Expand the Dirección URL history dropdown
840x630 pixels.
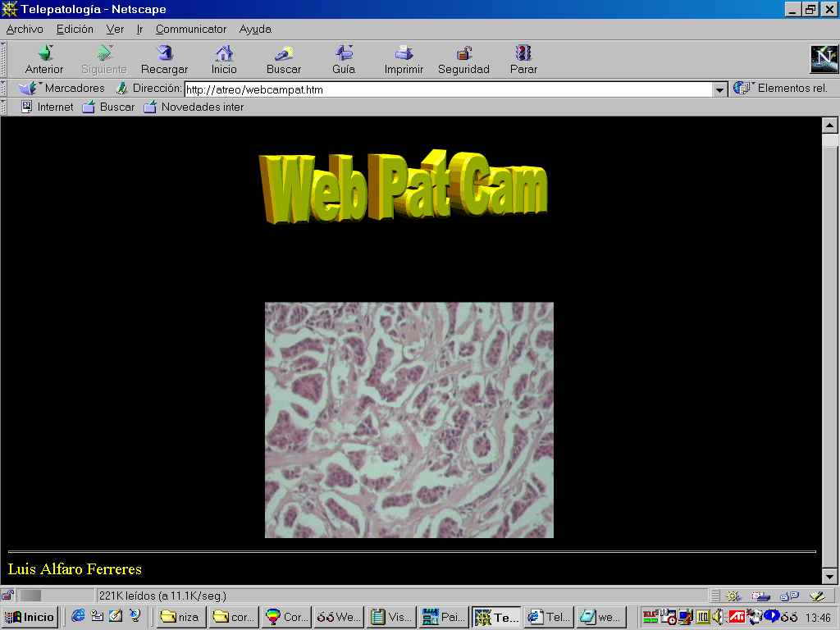pyautogui.click(x=720, y=89)
